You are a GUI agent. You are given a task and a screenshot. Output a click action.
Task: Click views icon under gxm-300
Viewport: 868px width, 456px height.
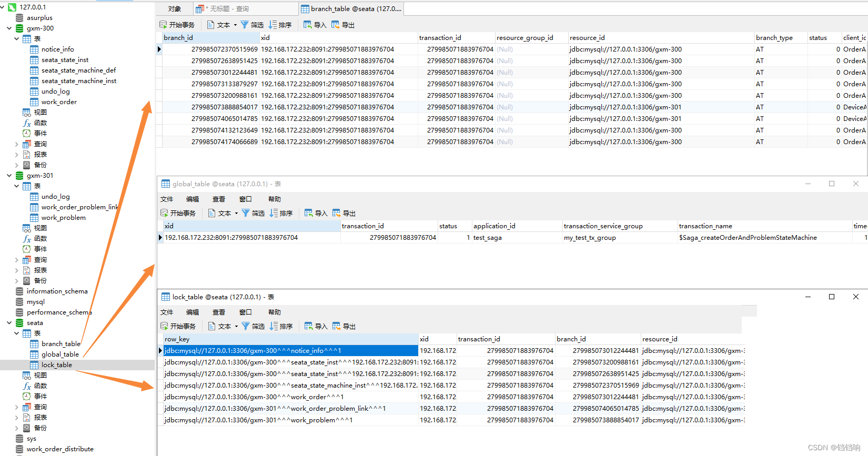click(x=26, y=113)
